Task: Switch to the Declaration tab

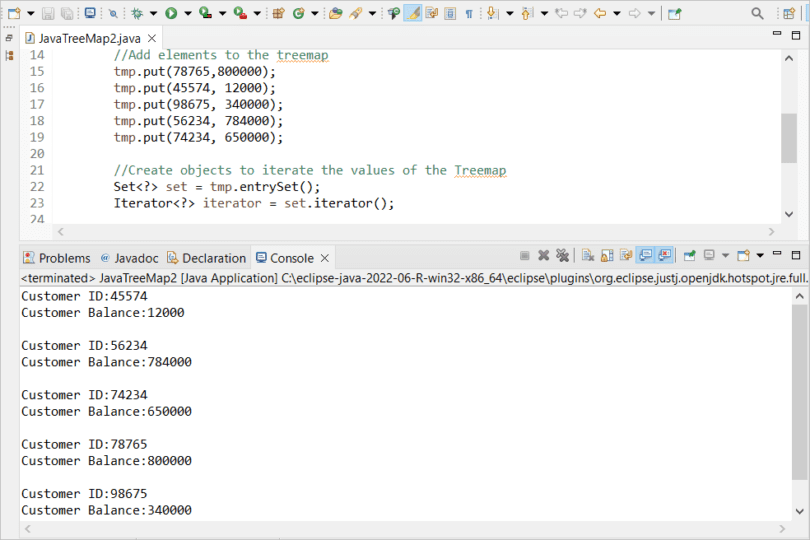Action: (x=207, y=258)
